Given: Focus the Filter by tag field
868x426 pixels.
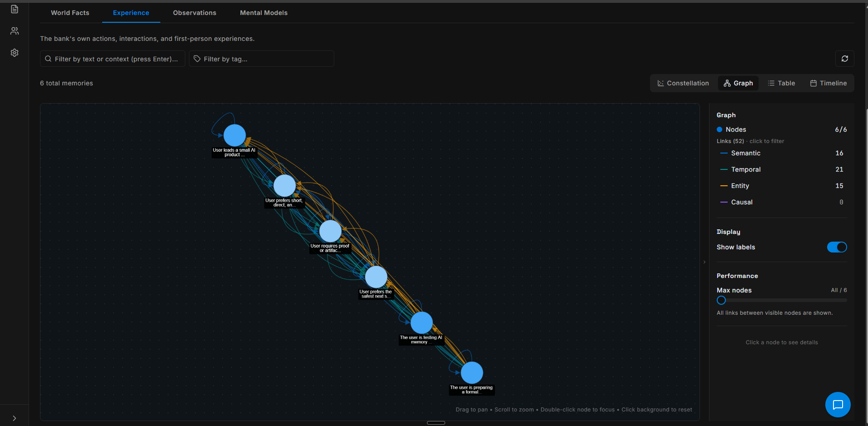Looking at the screenshot, I should [x=262, y=59].
